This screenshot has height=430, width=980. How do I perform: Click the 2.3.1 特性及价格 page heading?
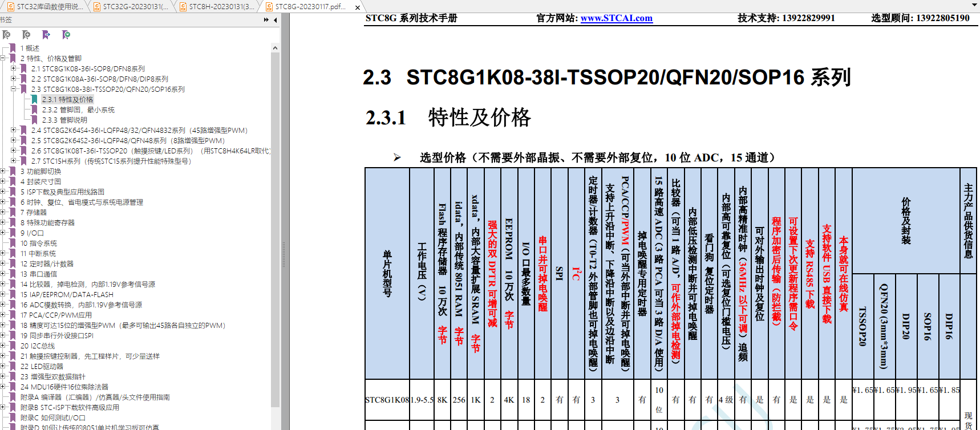[448, 117]
